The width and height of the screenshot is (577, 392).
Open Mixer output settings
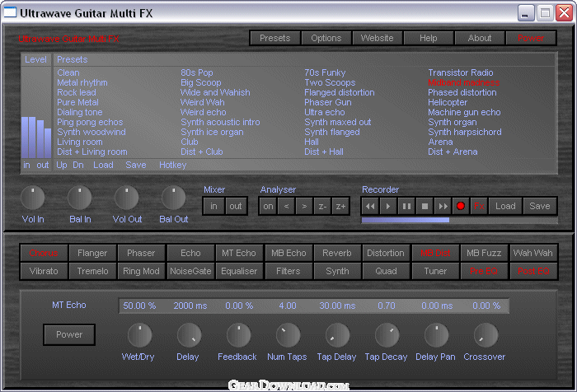pos(236,207)
